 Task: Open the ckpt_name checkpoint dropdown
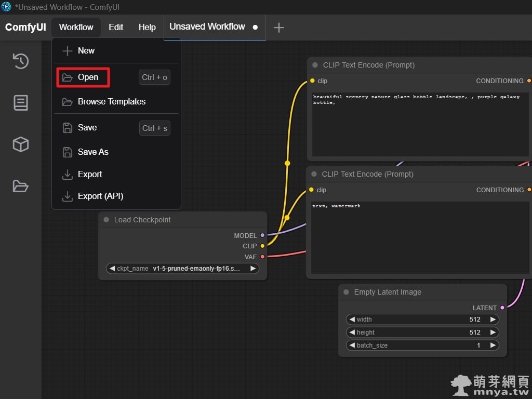(182, 269)
